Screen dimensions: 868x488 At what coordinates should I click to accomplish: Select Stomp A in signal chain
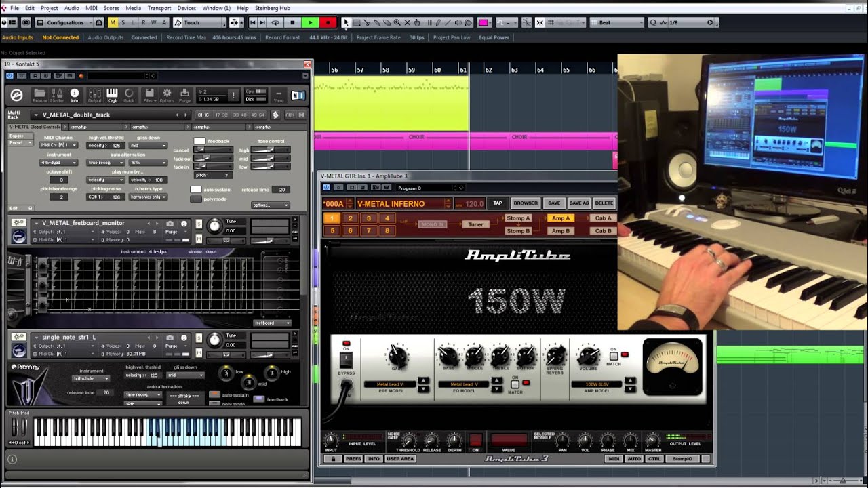click(518, 218)
